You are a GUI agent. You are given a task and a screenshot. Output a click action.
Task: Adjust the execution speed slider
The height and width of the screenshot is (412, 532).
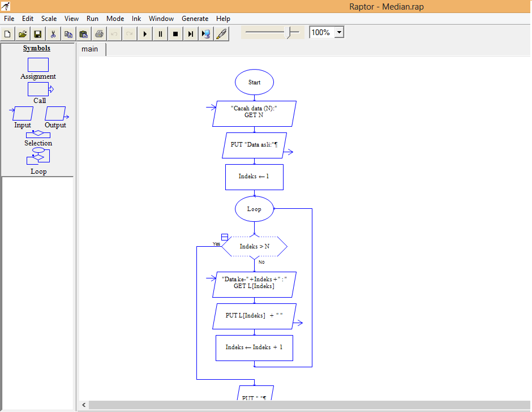[x=289, y=33]
